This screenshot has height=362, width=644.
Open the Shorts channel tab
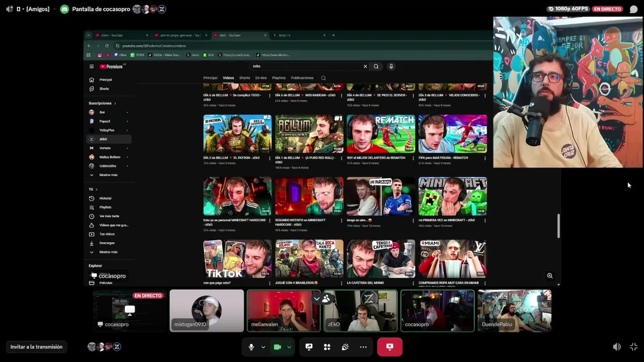pyautogui.click(x=245, y=78)
